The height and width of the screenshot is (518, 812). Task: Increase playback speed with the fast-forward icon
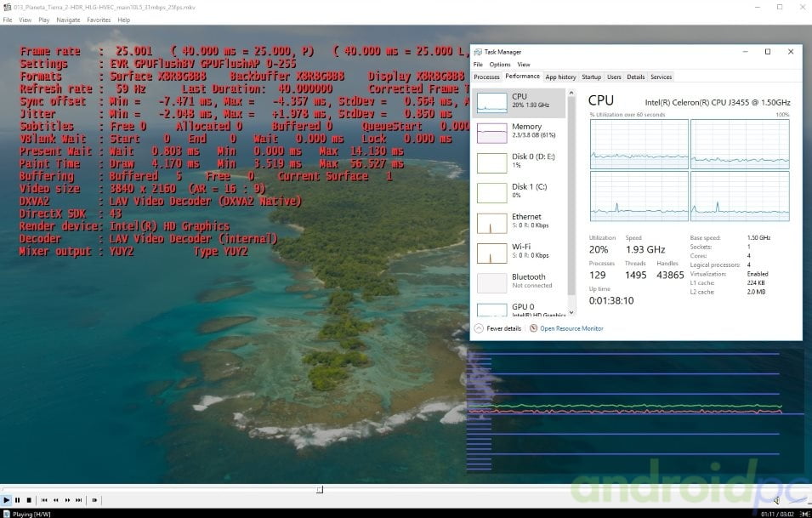click(x=67, y=500)
